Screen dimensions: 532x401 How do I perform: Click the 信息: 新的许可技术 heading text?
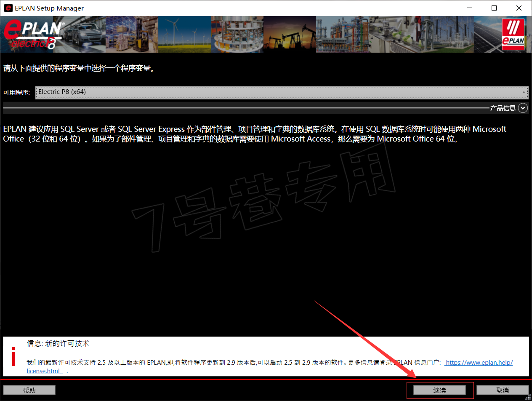click(x=58, y=344)
